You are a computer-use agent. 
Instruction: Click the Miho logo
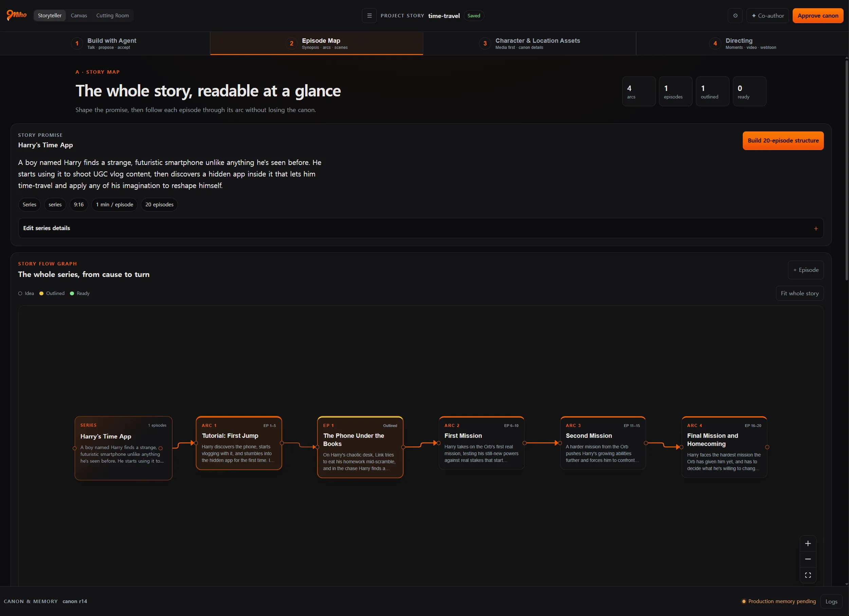[x=17, y=15]
